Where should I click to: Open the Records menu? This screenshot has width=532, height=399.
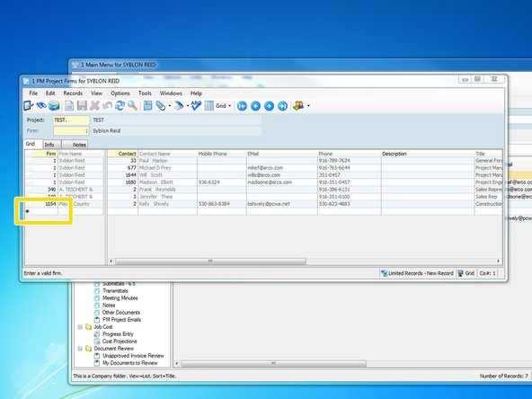(73, 93)
